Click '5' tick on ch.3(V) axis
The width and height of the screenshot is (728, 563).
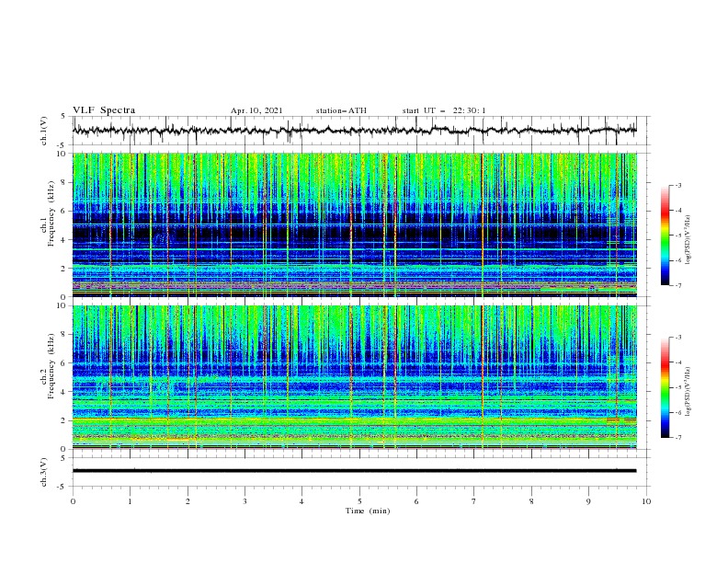(64, 457)
